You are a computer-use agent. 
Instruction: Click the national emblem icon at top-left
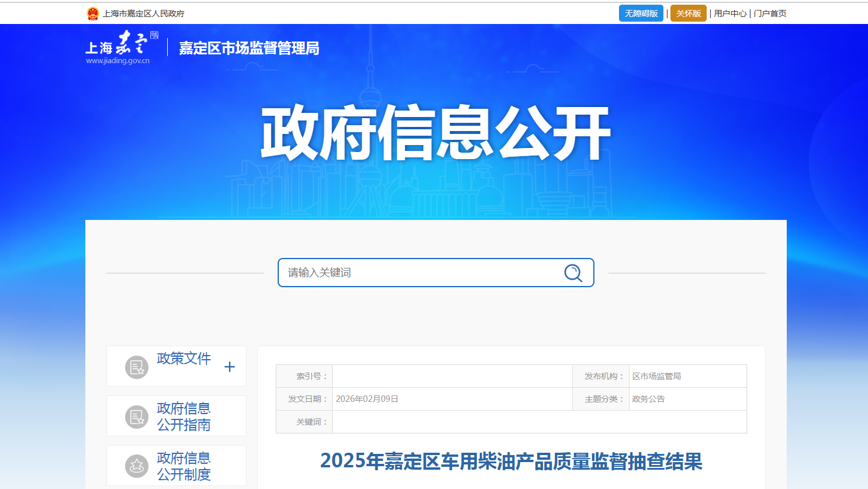[x=93, y=13]
